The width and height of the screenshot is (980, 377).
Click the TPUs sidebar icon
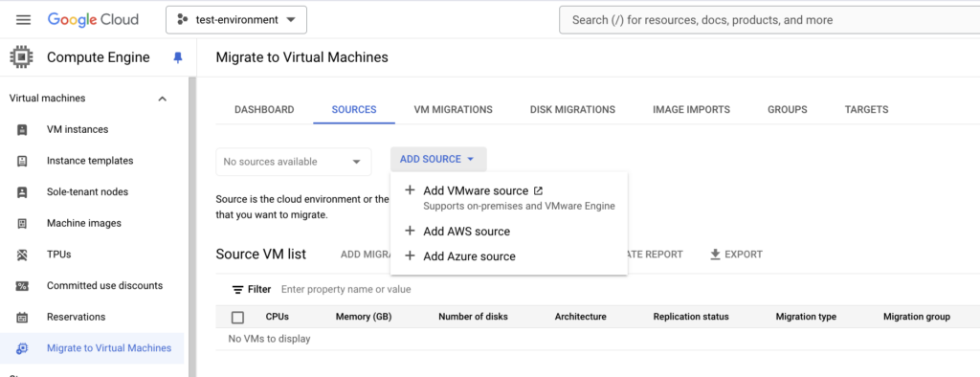(22, 255)
